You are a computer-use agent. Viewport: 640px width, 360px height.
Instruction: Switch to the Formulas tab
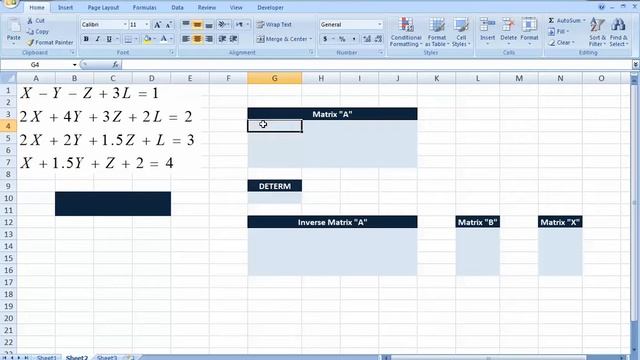click(x=144, y=7)
